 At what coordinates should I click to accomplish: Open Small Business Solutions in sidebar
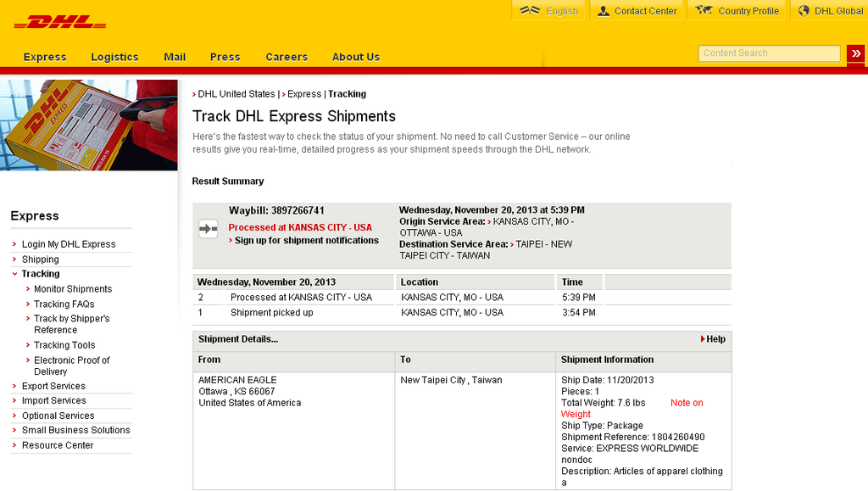75,430
